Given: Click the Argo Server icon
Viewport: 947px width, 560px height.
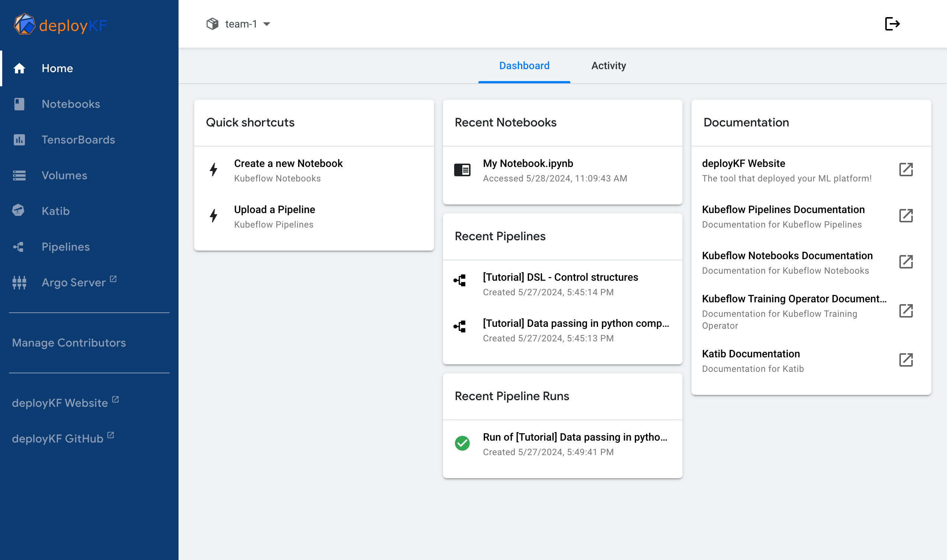Looking at the screenshot, I should (19, 282).
